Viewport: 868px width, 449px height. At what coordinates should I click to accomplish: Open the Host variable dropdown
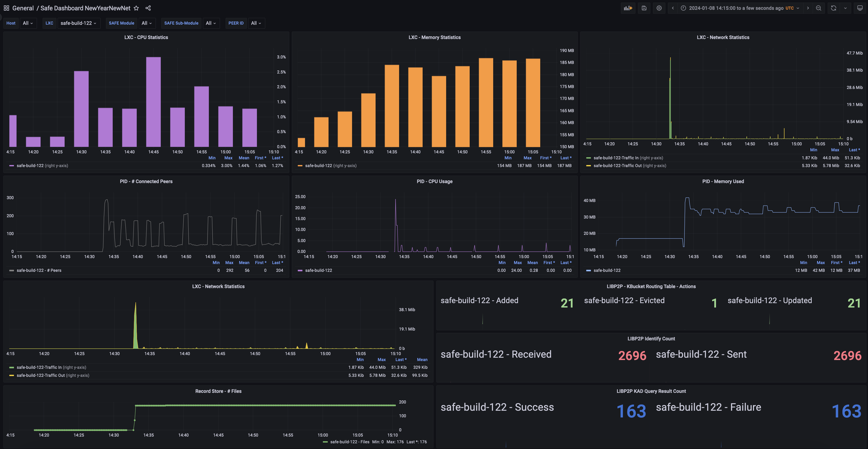[28, 23]
